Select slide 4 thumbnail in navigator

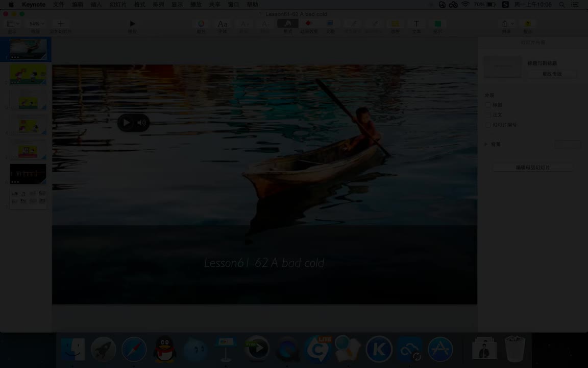[28, 124]
